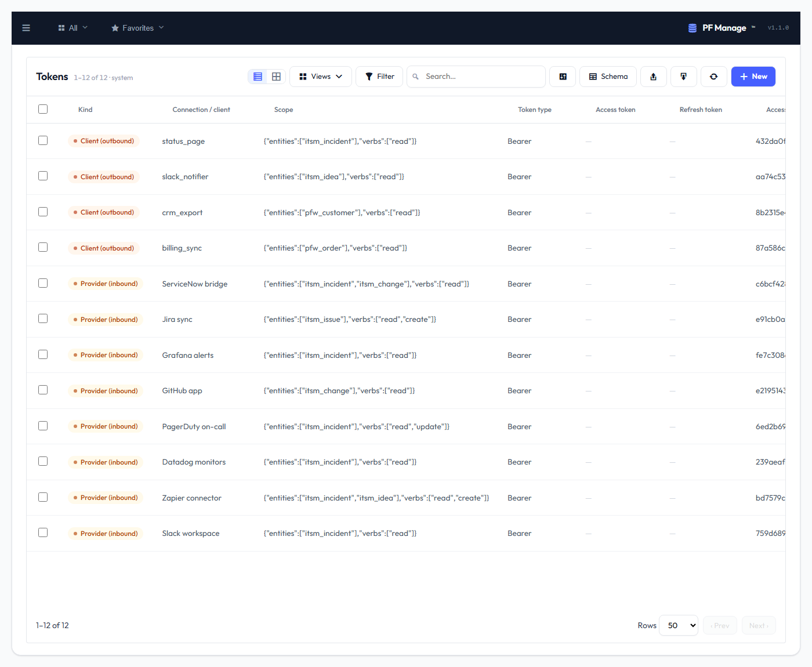Viewport: 812px width, 667px height.
Task: Open the Jira sync row
Action: pyautogui.click(x=406, y=320)
